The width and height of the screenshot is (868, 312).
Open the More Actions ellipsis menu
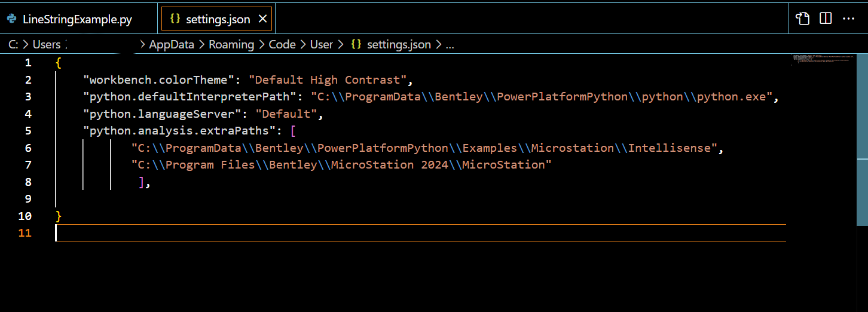(x=848, y=19)
